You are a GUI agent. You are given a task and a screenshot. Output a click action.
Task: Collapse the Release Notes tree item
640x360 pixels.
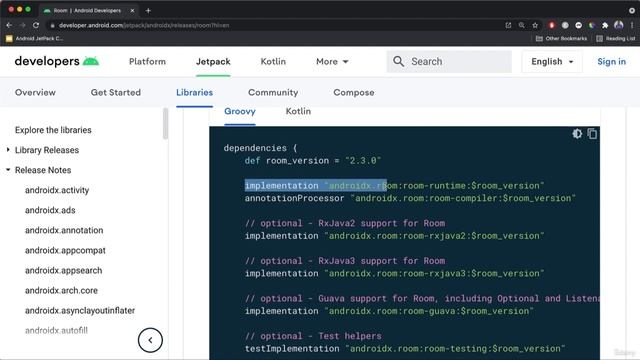pos(43,170)
